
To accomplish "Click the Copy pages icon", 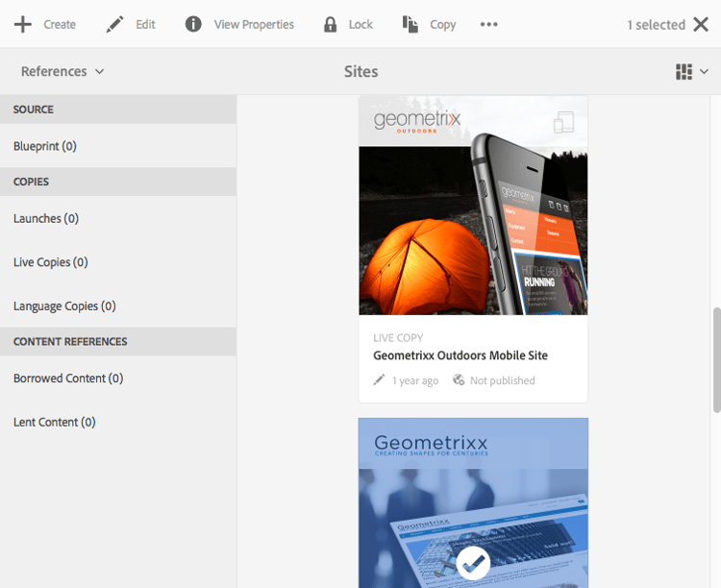I will 410,24.
